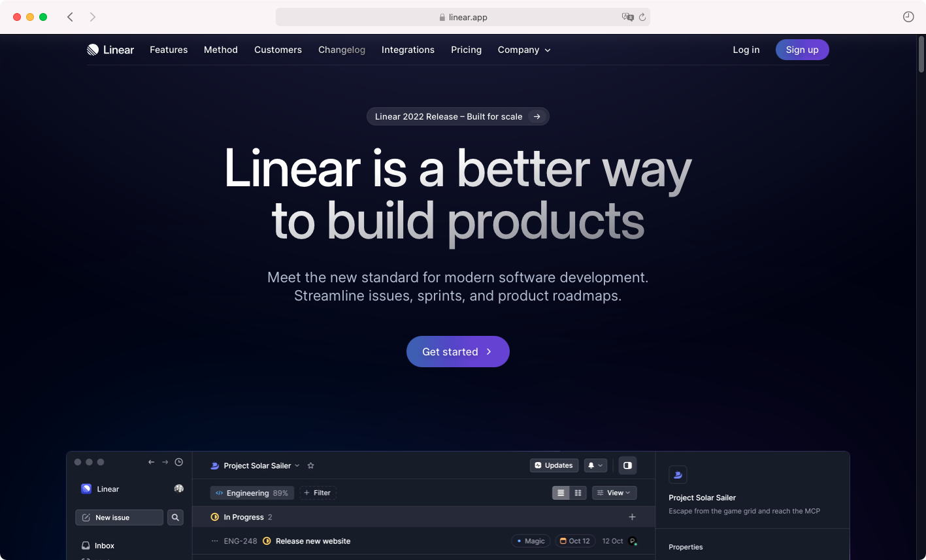Expand the Company menu

point(524,50)
